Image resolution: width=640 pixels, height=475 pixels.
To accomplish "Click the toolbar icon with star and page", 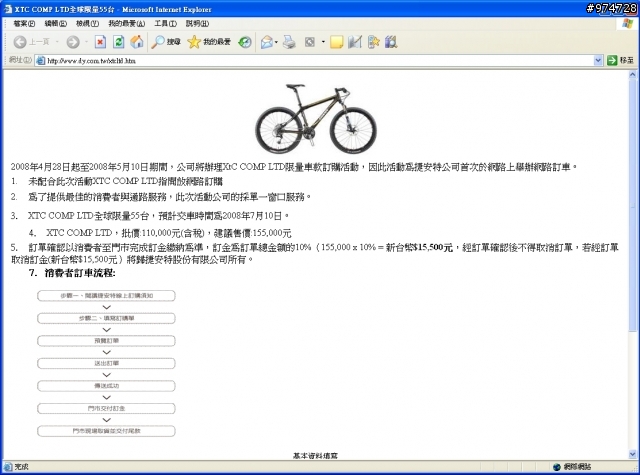I will click(373, 42).
